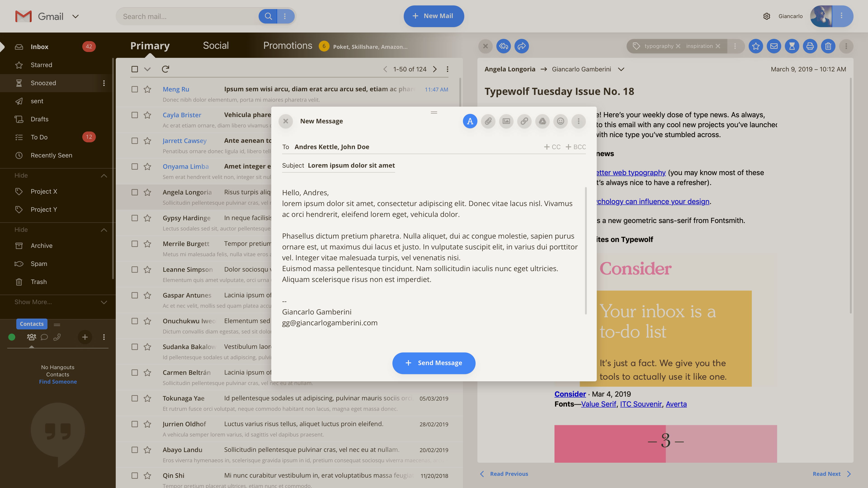
Task: Forward the open email
Action: tap(521, 46)
